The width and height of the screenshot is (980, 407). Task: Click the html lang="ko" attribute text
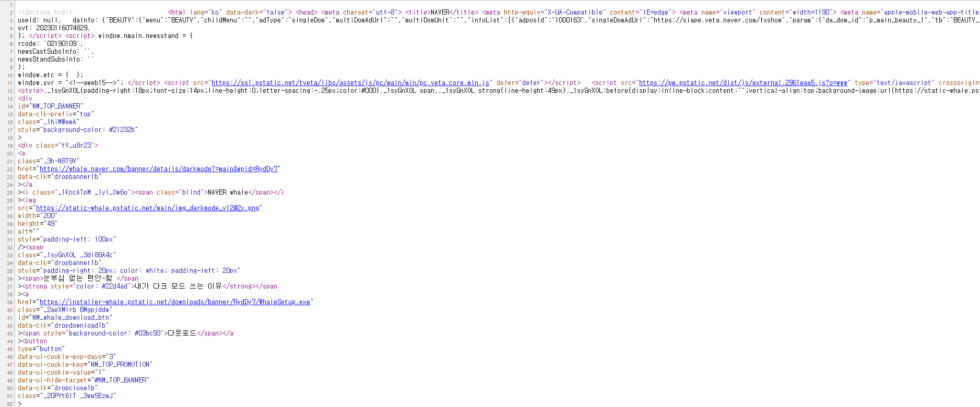204,12
